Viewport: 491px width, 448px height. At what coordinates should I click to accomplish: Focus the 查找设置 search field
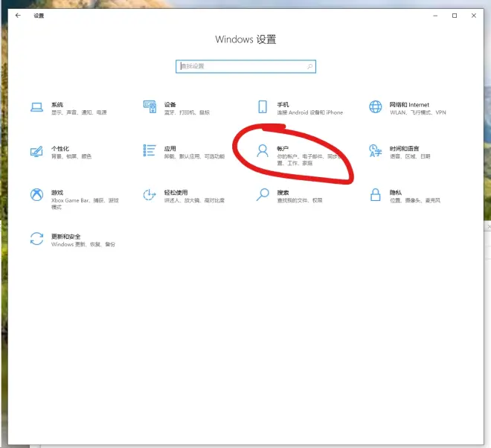[x=245, y=66]
